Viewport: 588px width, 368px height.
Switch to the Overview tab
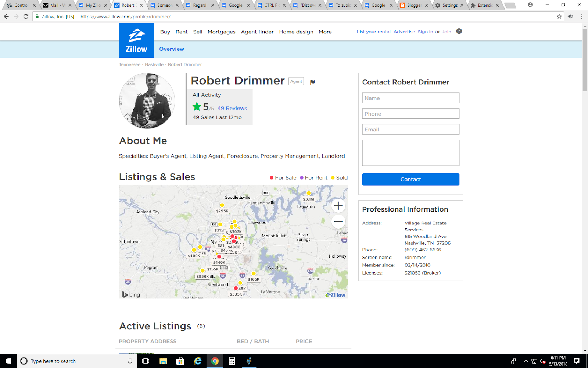171,49
